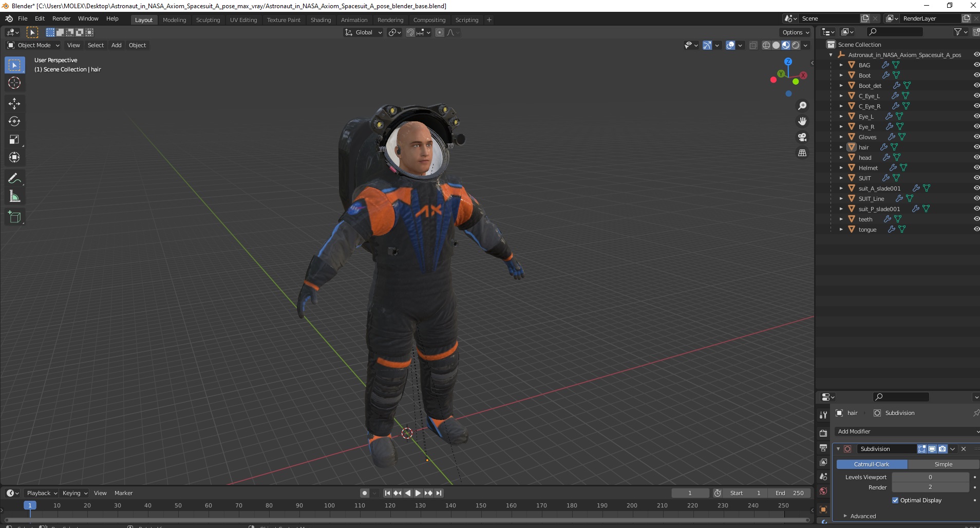
Task: Select the Annotate tool
Action: click(14, 178)
